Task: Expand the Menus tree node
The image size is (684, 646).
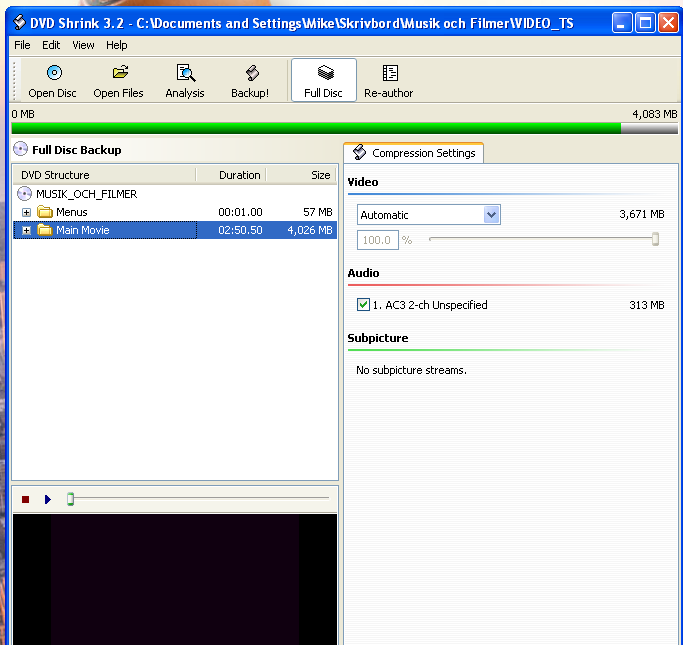Action: [27, 212]
